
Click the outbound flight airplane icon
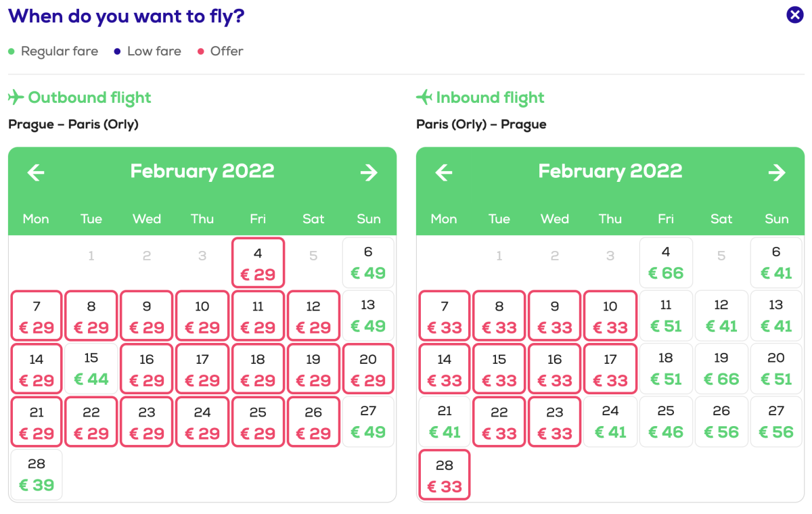16,98
